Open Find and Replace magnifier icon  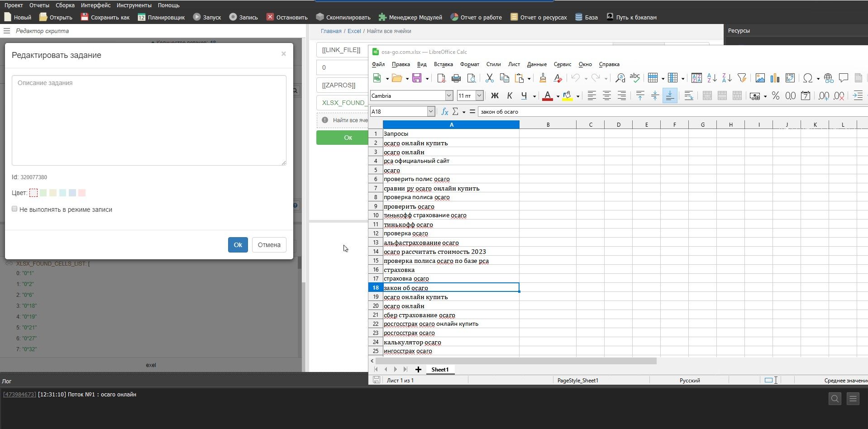coord(620,78)
